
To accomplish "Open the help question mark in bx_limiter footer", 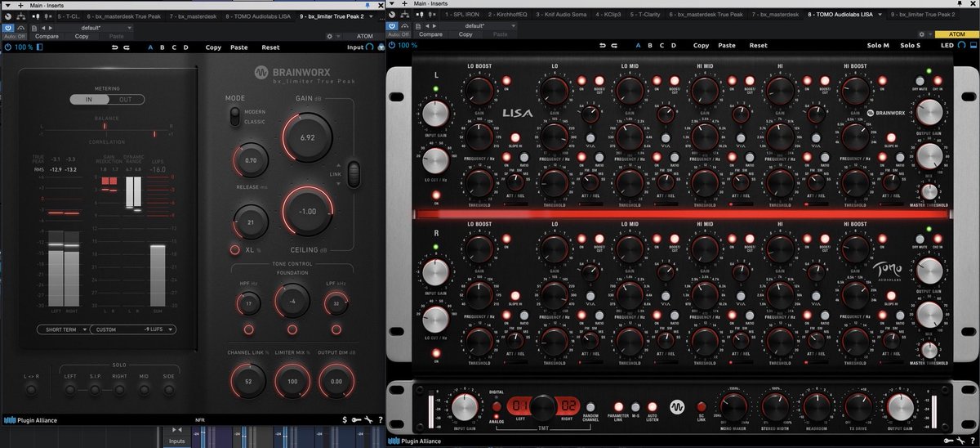I will [381, 419].
